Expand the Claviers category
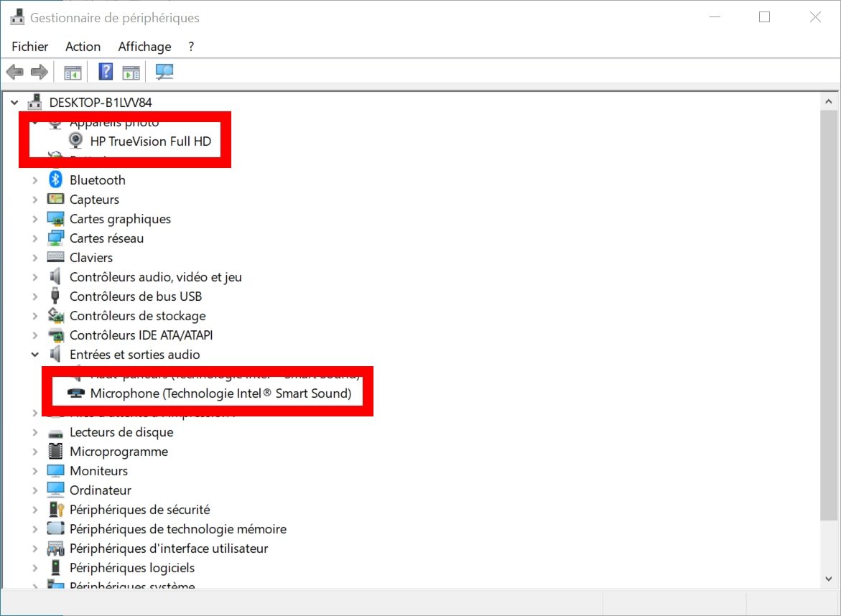This screenshot has width=841, height=616. tap(35, 258)
